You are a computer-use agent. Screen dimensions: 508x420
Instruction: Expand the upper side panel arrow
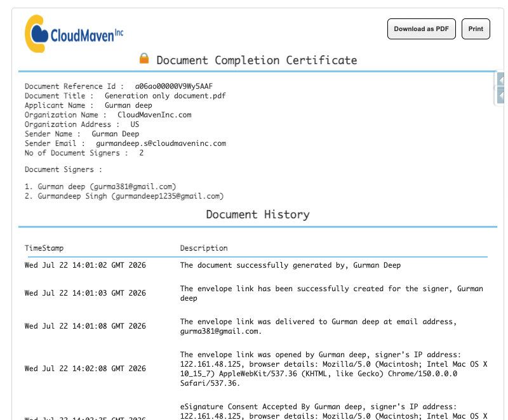pyautogui.click(x=501, y=79)
